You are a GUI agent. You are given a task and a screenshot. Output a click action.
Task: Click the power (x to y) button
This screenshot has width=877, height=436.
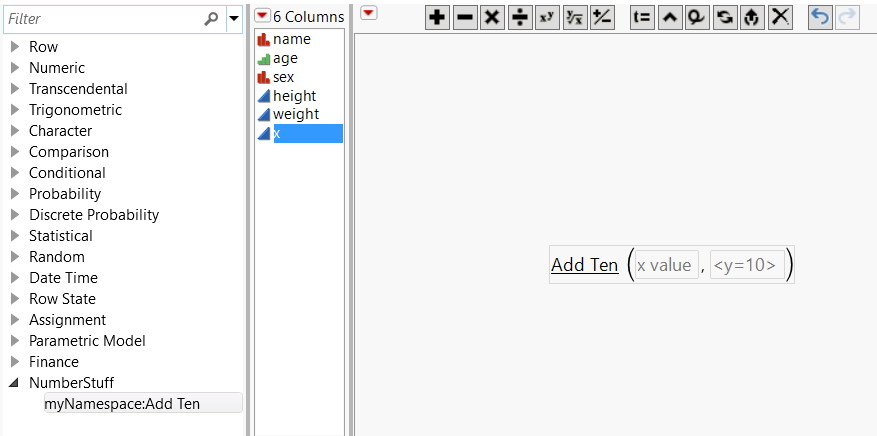(547, 18)
